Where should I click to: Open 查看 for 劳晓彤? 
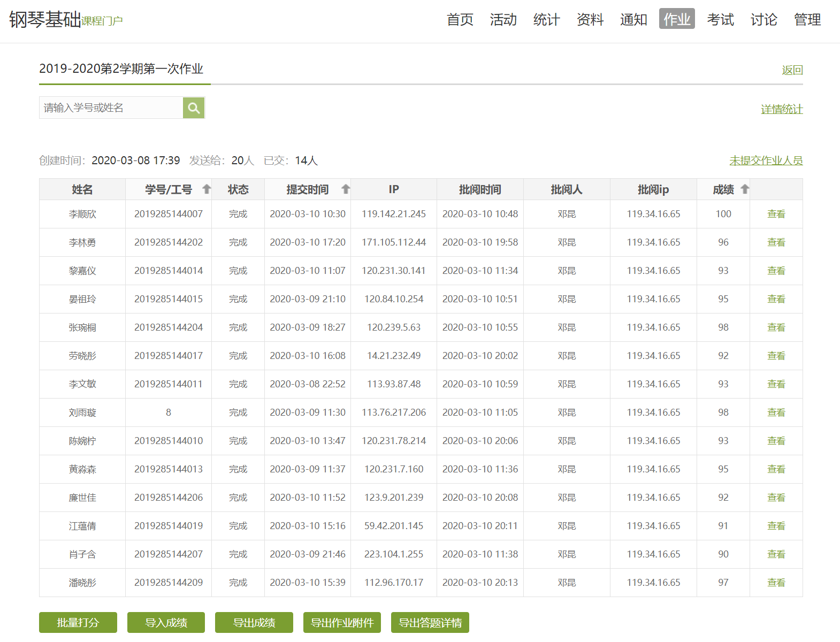pos(776,356)
